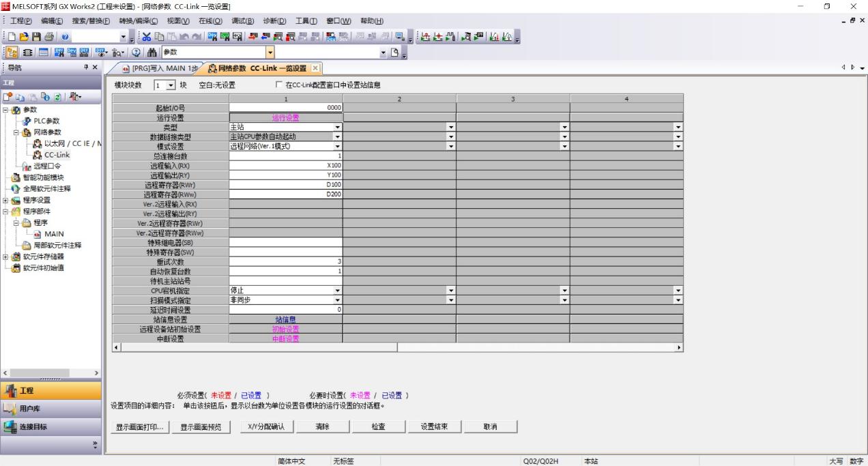Click the round question mark icon in second toolbar
868x466 pixels.
point(136,52)
